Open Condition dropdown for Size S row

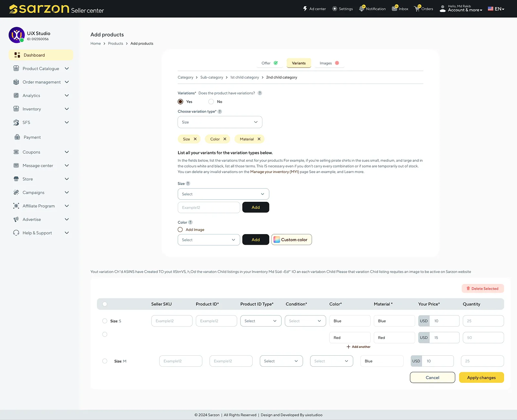tap(305, 321)
